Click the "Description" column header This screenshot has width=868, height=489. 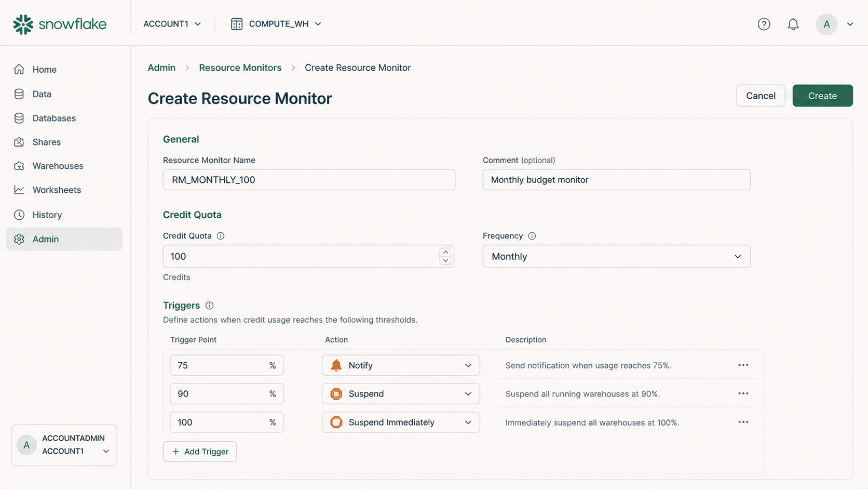526,340
